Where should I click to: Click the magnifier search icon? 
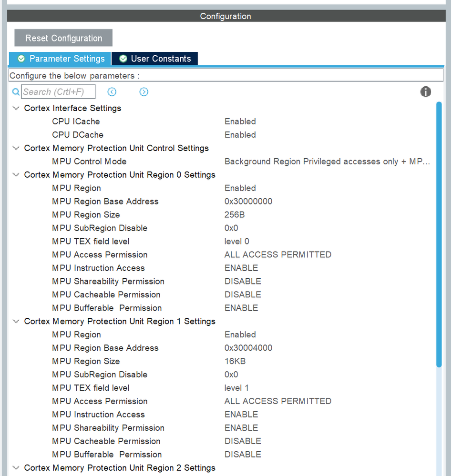point(16,91)
